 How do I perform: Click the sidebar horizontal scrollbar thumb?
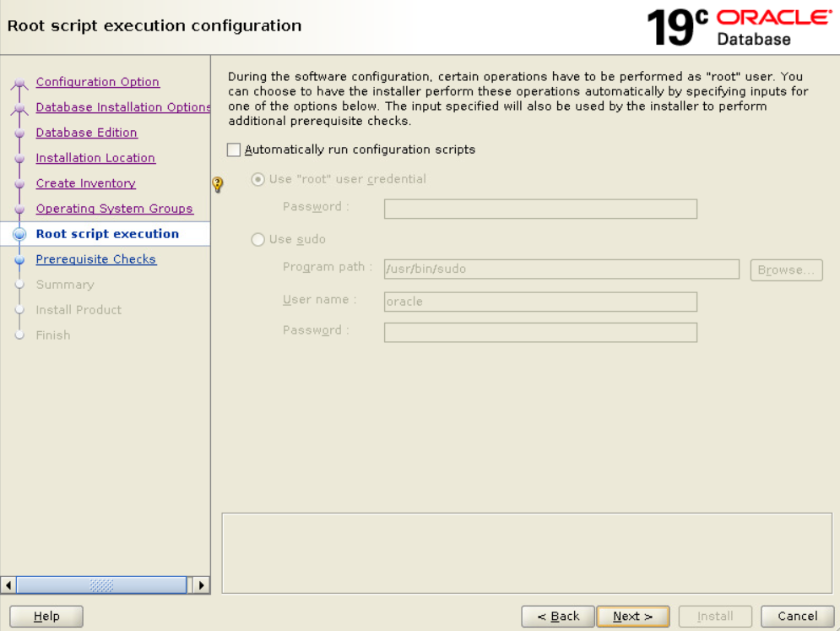point(101,585)
